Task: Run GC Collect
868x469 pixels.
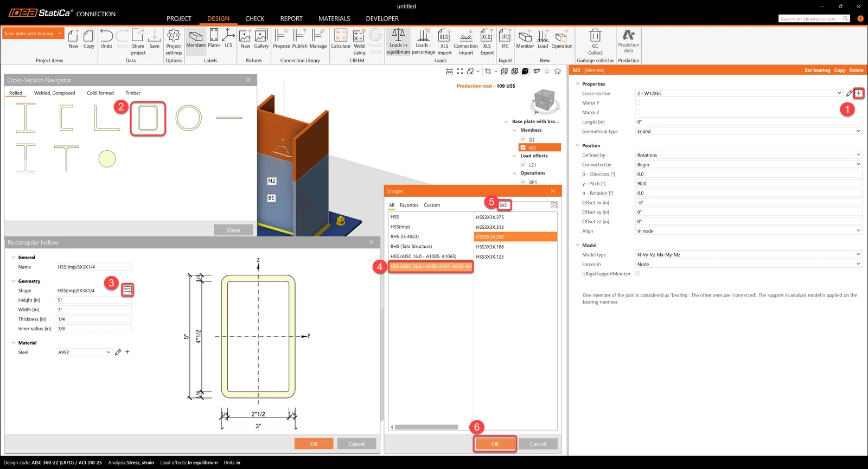Action: [x=595, y=42]
